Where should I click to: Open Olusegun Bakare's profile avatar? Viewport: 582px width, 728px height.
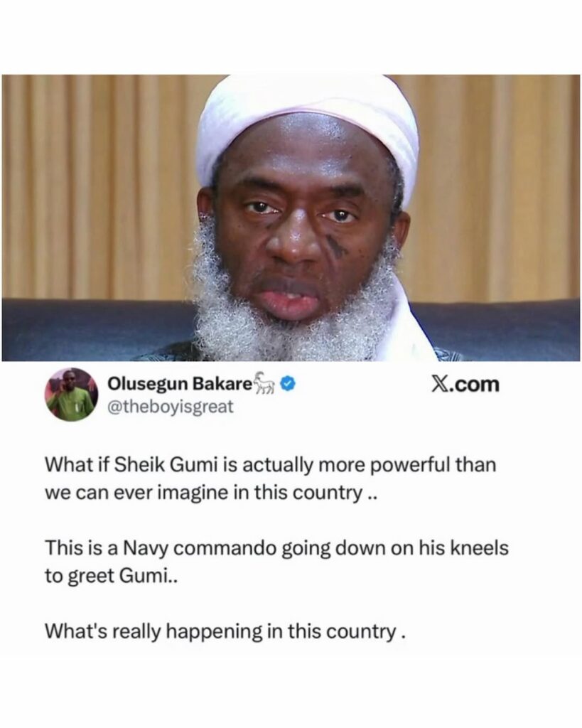coord(71,395)
